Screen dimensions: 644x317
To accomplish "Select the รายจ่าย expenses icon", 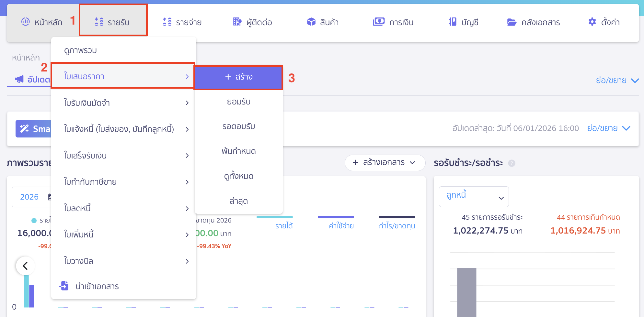I will point(167,22).
